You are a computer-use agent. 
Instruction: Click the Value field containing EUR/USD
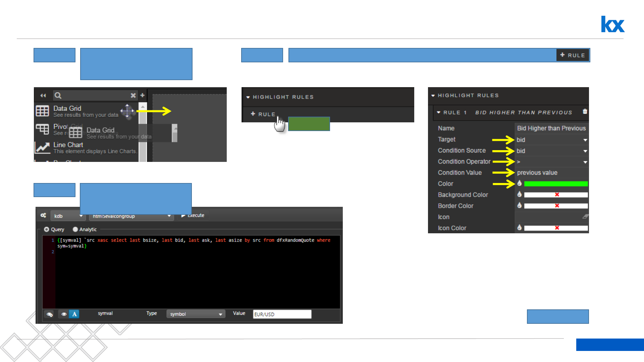282,314
